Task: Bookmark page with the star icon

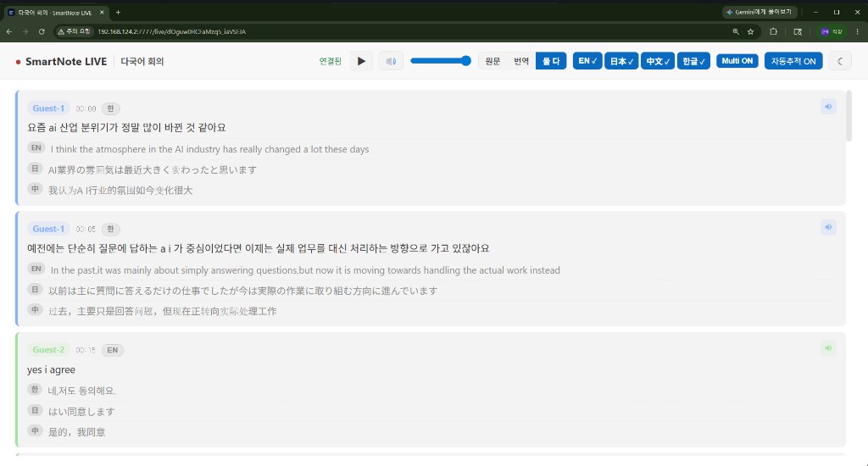Action: [751, 31]
